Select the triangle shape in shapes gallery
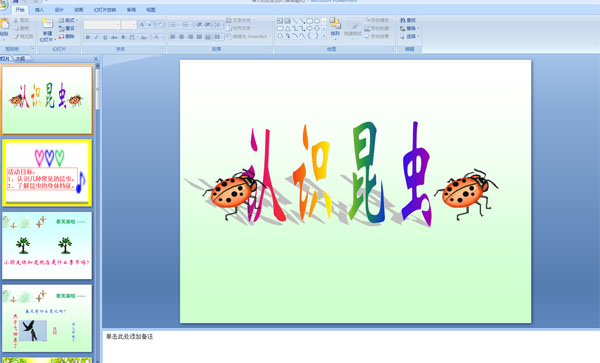Screen dimensions: 600x363 287,28
